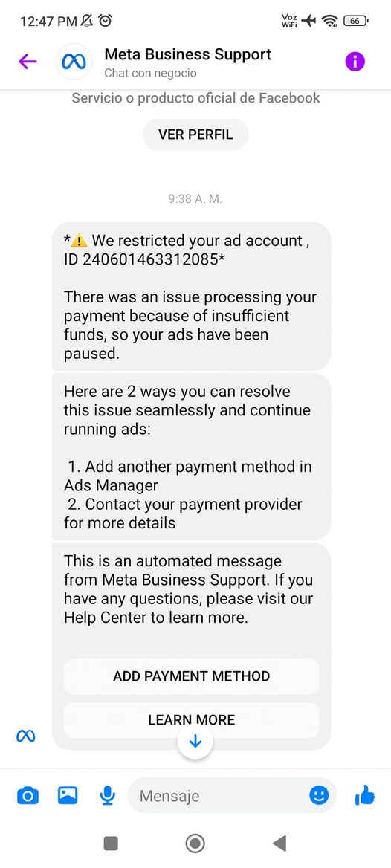The image size is (391, 868).
Task: Click the VER PERFIL button
Action: pyautogui.click(x=195, y=135)
